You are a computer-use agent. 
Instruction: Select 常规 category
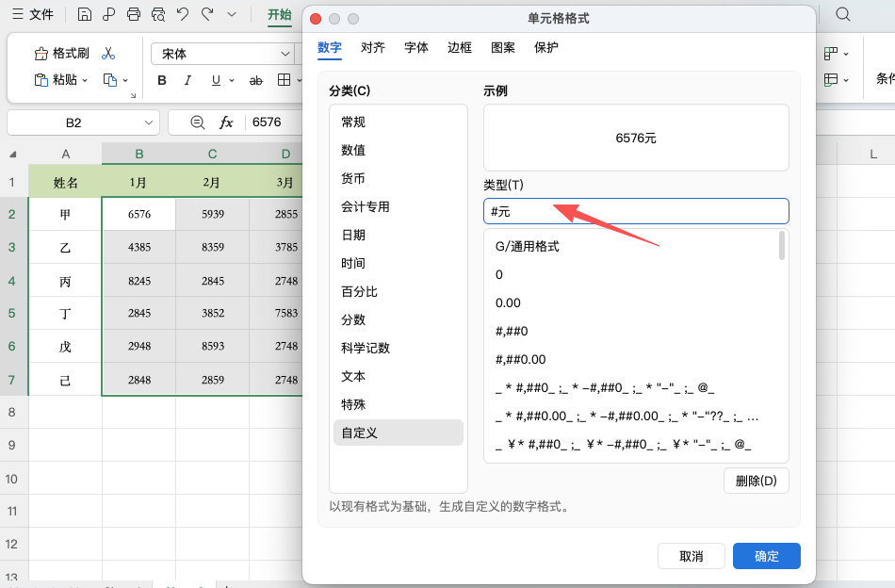(x=398, y=122)
